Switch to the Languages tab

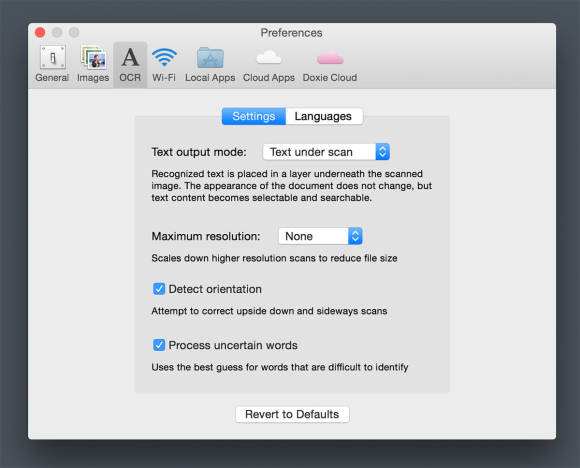click(x=323, y=116)
